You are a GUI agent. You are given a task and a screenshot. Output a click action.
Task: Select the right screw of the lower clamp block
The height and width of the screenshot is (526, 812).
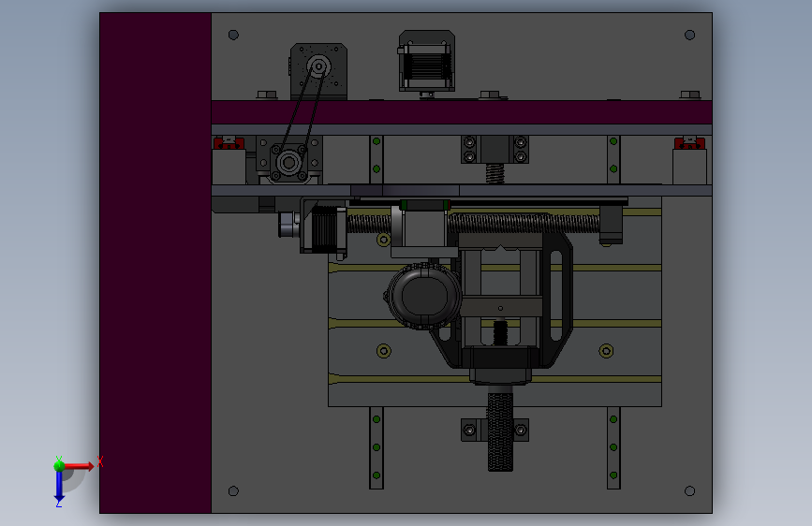[521, 431]
